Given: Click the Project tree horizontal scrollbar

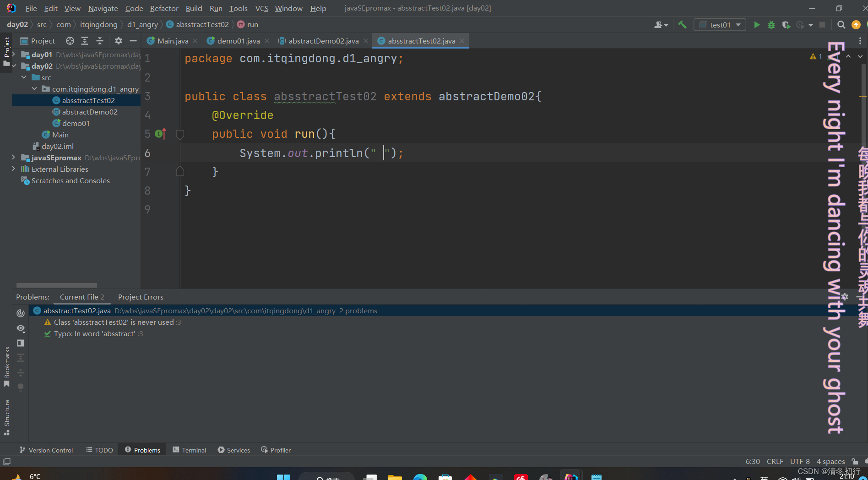Looking at the screenshot, I should (x=56, y=285).
